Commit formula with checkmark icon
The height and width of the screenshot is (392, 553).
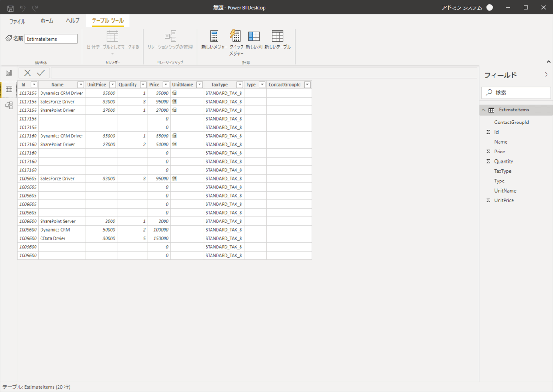click(41, 73)
